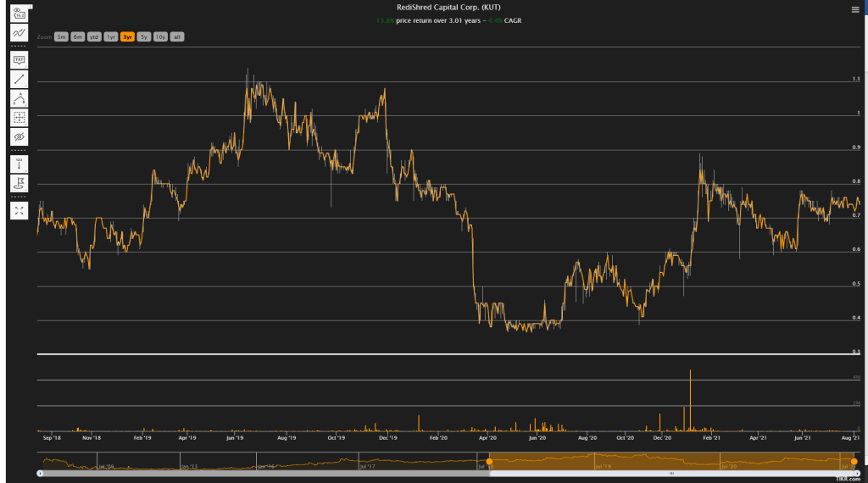Open the TIKR.com credit link
Screen dimensions: 868x483
point(848,479)
